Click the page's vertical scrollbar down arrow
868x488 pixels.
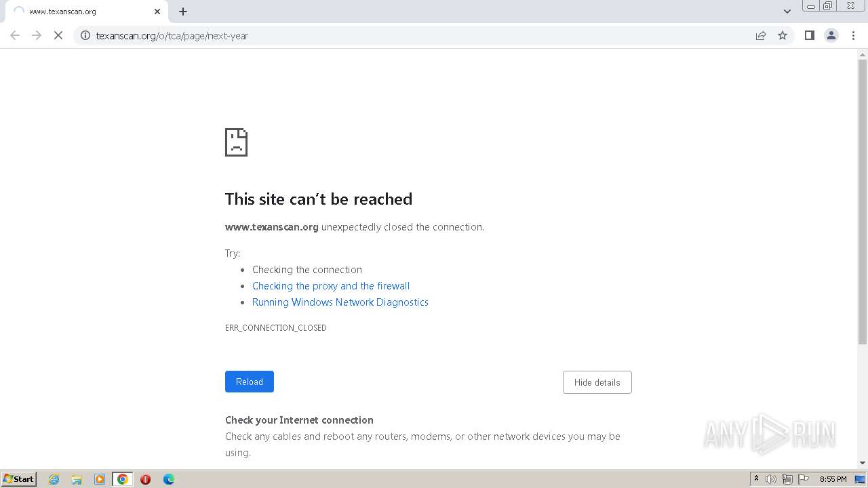[863, 463]
